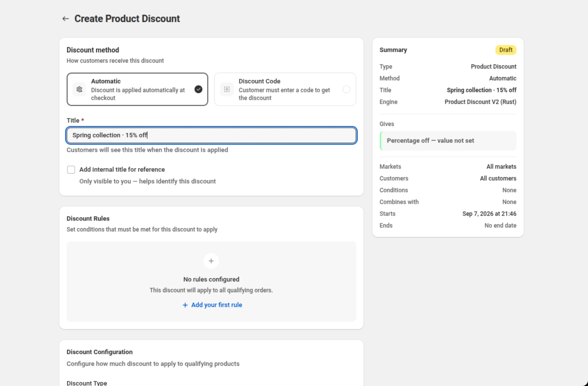Click 'Spring collection · 15% off' in Summary

click(x=481, y=90)
